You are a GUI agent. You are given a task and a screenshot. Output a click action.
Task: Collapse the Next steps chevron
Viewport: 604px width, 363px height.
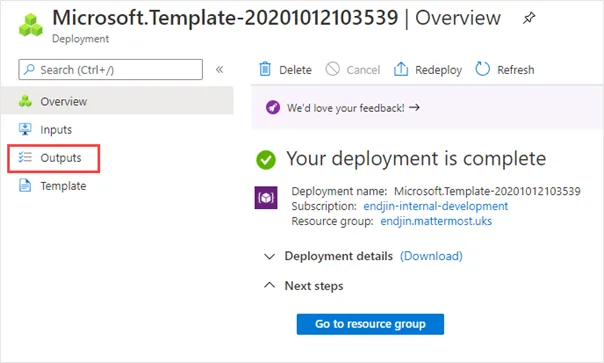point(269,285)
